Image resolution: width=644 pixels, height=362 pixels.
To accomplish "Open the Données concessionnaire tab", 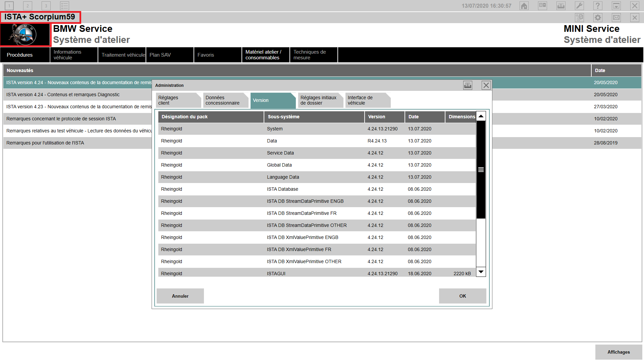I will pos(225,100).
